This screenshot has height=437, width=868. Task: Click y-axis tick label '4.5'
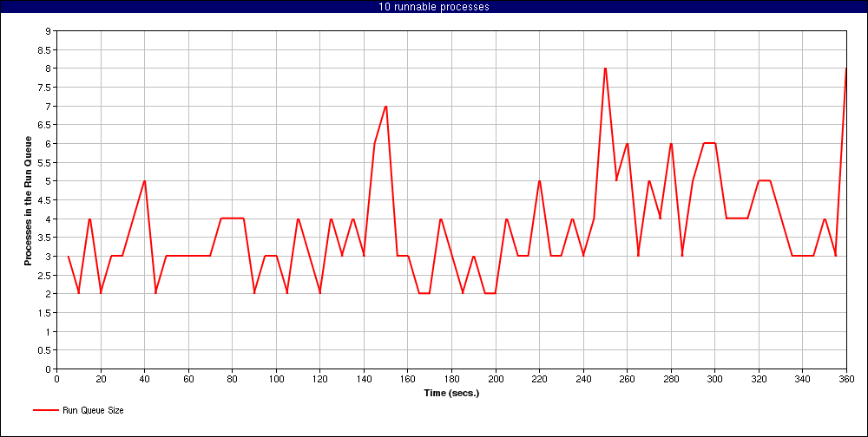[x=45, y=199]
